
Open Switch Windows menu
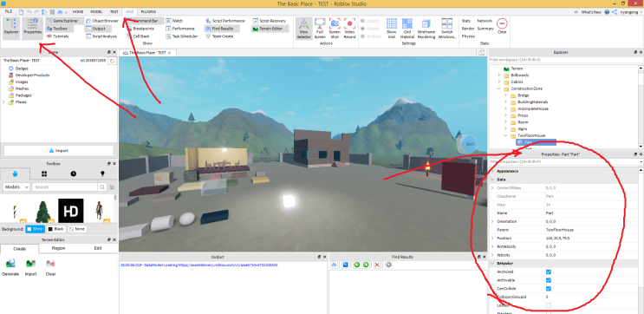tap(447, 29)
